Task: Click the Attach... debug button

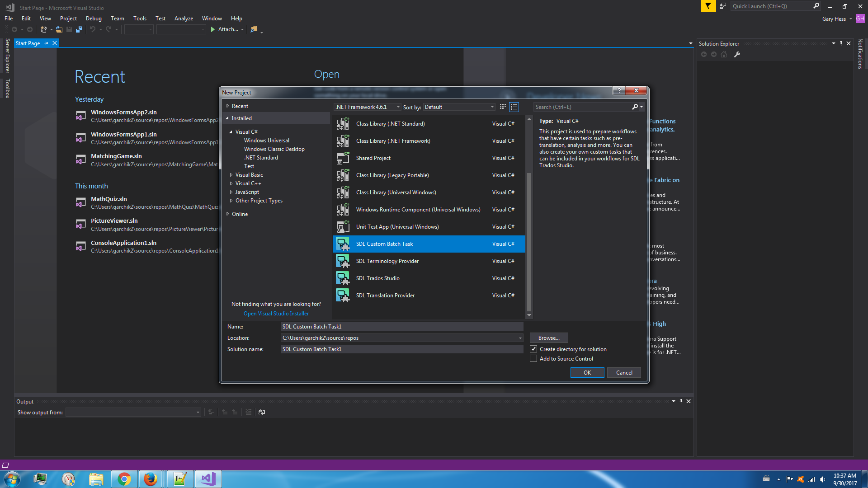Action: click(x=226, y=29)
